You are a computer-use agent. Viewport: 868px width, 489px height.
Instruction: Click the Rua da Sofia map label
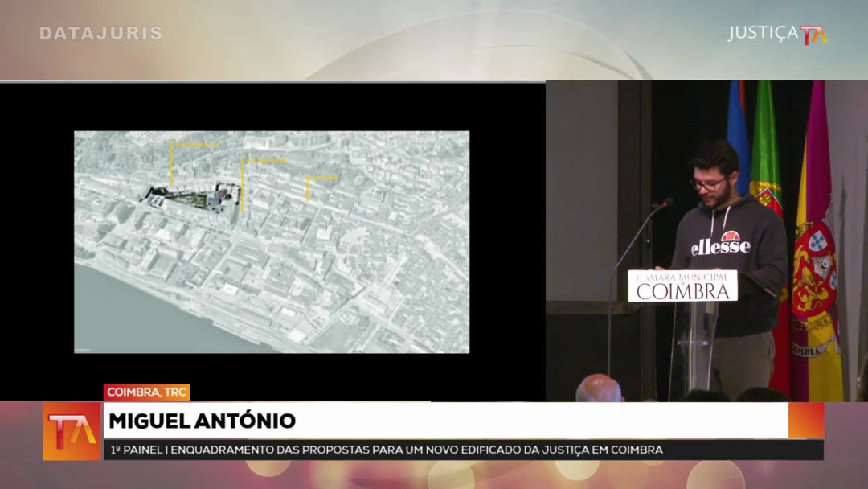(x=324, y=178)
